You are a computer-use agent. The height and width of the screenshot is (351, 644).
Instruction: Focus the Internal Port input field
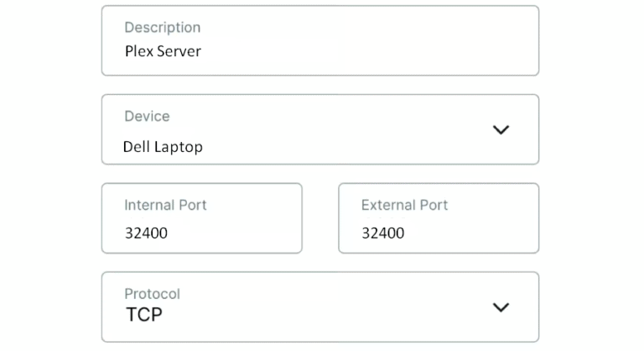[x=201, y=218]
